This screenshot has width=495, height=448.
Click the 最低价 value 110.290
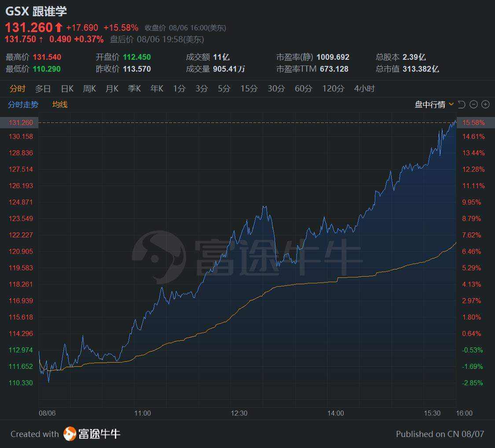(x=47, y=69)
